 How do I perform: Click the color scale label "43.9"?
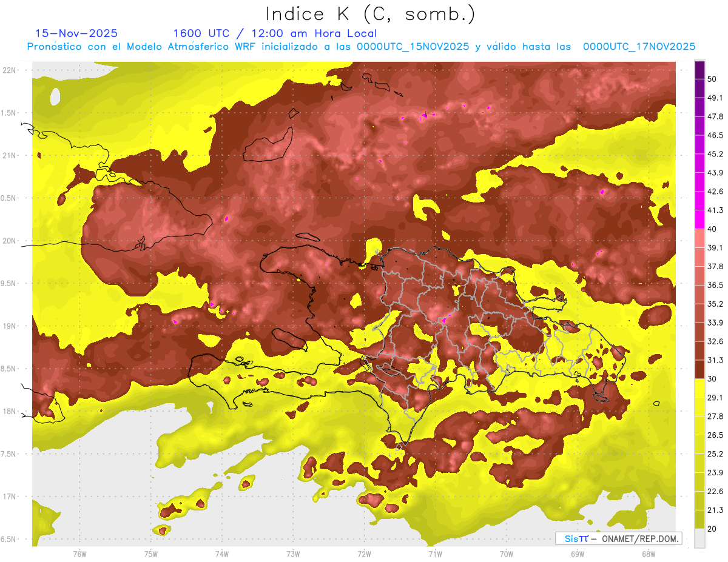coord(715,173)
